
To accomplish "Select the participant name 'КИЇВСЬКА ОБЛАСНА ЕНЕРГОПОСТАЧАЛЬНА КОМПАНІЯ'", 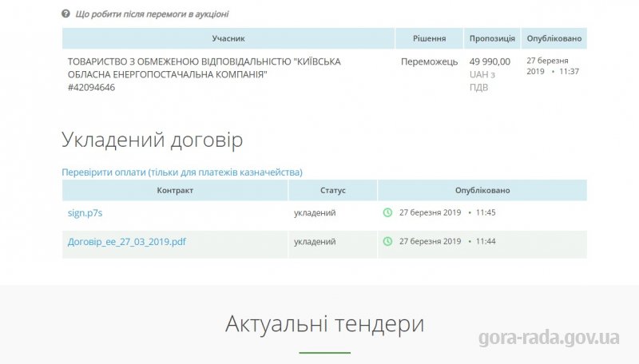I will (204, 68).
